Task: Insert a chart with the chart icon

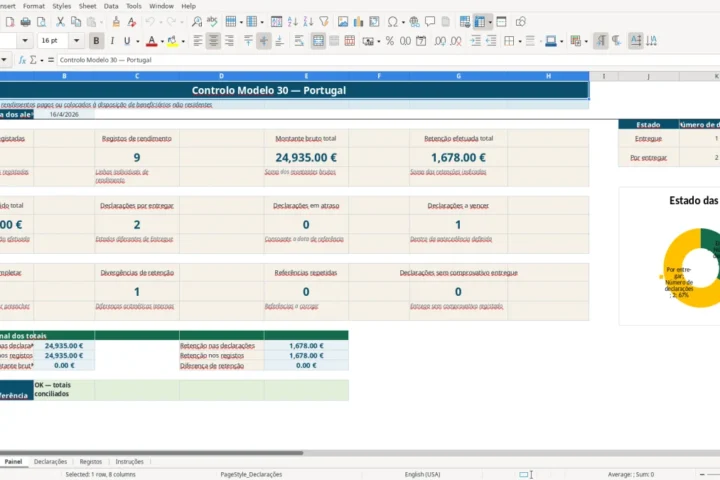Action: 358,22
